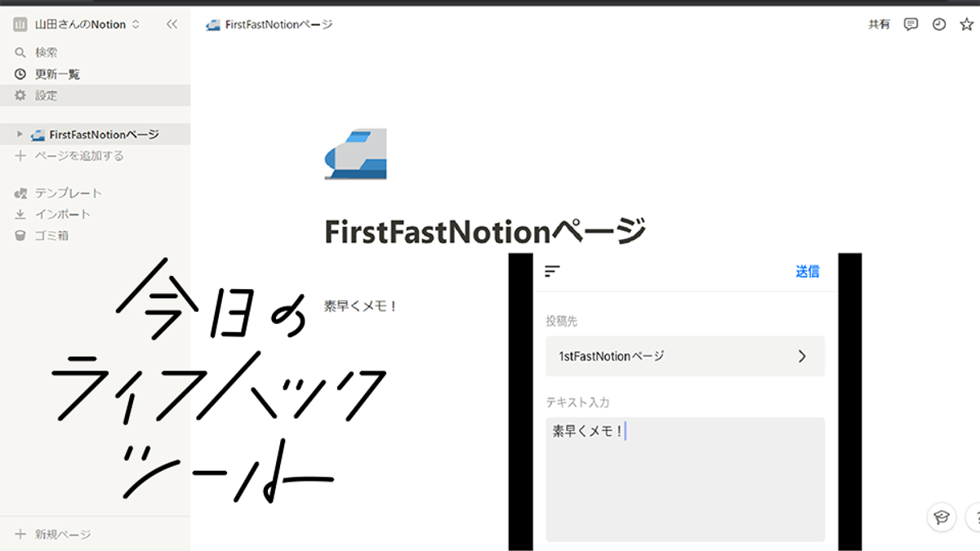Viewport: 980px width, 551px height.
Task: Click the shapes icon beside テンプレート
Action: 20,193
